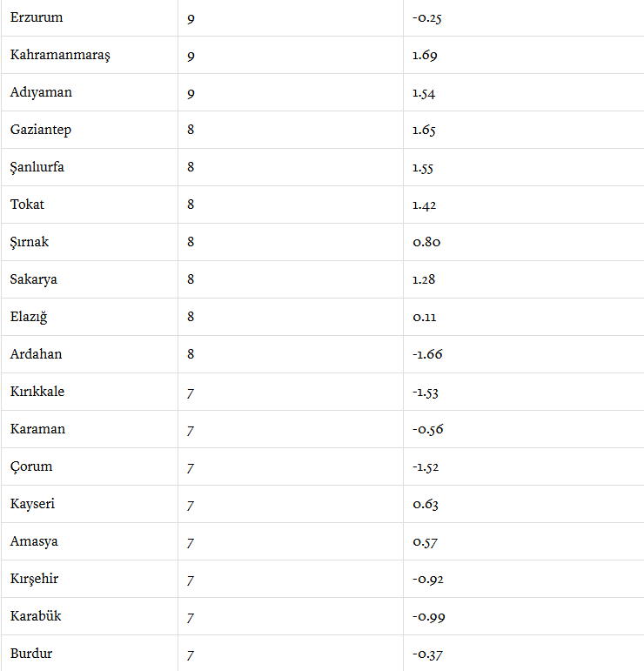Click the Amasya row name

click(34, 541)
